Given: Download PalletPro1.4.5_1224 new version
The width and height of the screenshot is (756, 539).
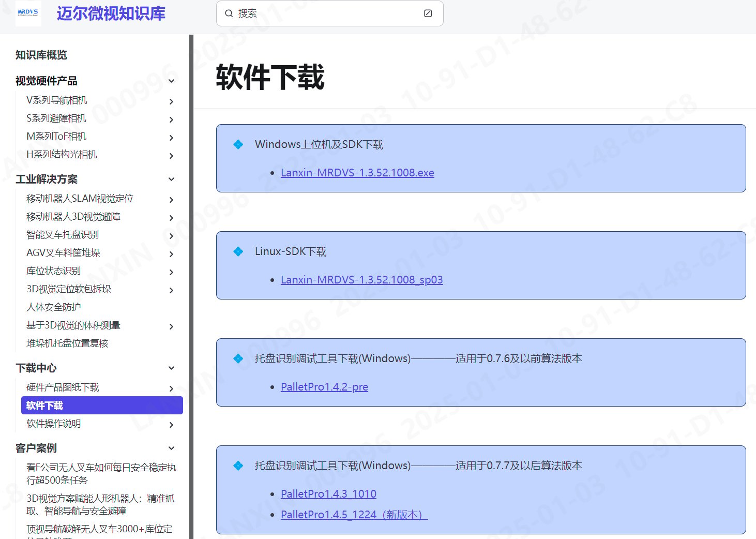Looking at the screenshot, I should 354,515.
